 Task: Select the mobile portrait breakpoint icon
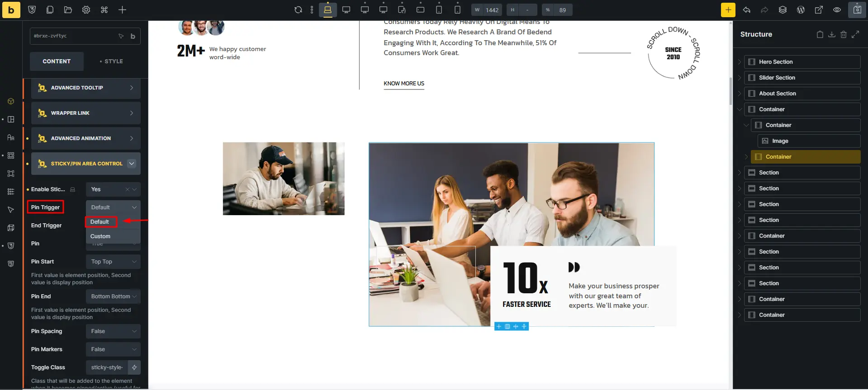click(x=457, y=10)
